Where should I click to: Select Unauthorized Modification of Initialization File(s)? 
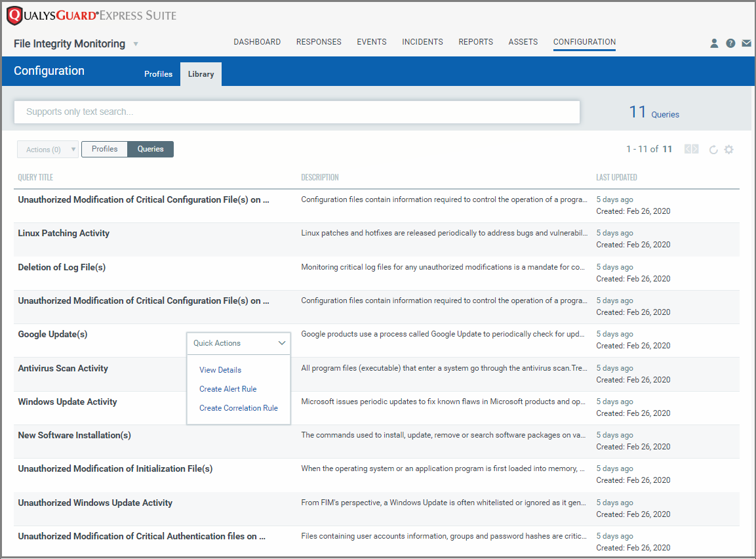pyautogui.click(x=115, y=469)
